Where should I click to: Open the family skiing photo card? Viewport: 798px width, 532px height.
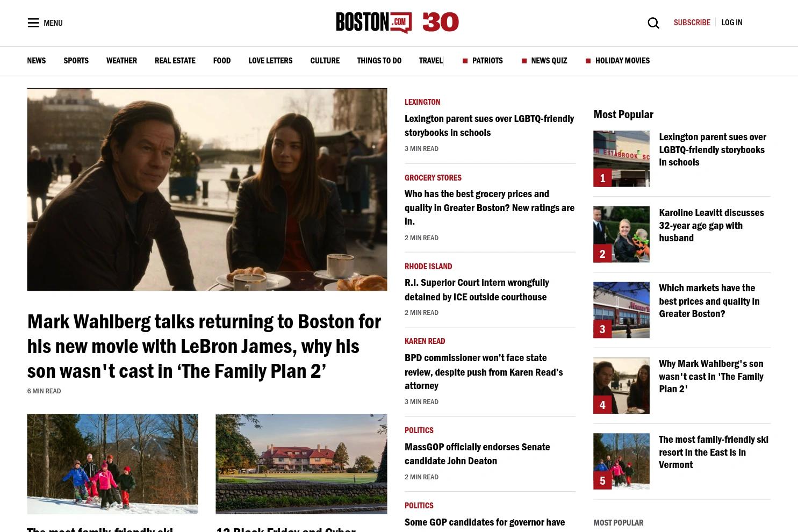[112, 464]
